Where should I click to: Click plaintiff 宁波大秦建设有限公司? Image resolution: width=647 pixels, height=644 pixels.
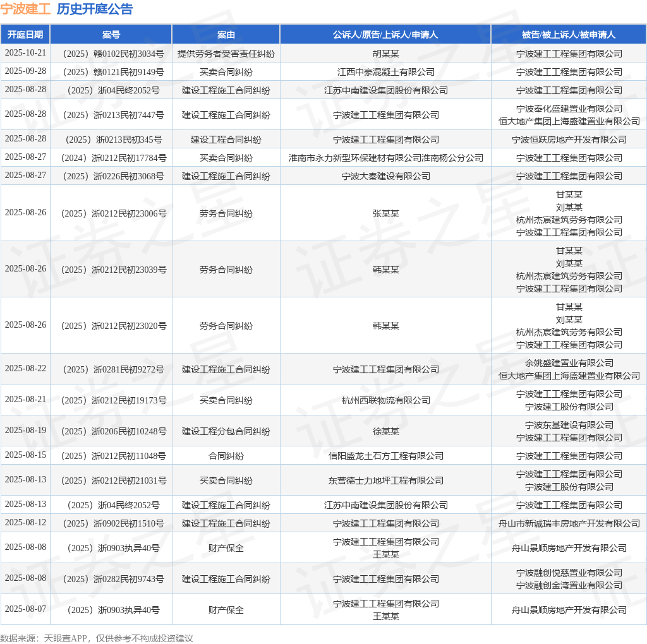[386, 176]
